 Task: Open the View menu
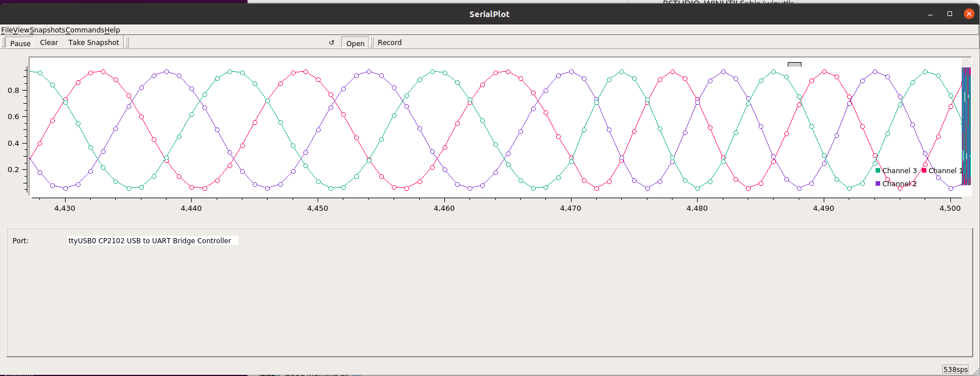click(21, 30)
